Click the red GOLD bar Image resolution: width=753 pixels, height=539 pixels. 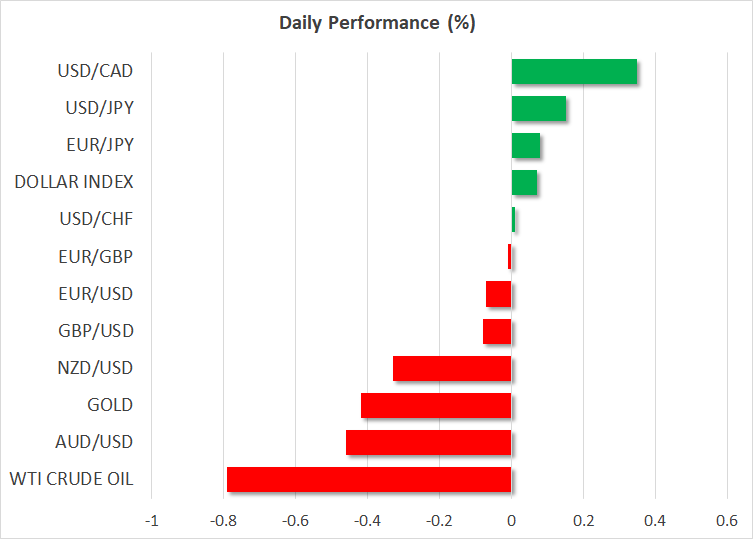436,405
